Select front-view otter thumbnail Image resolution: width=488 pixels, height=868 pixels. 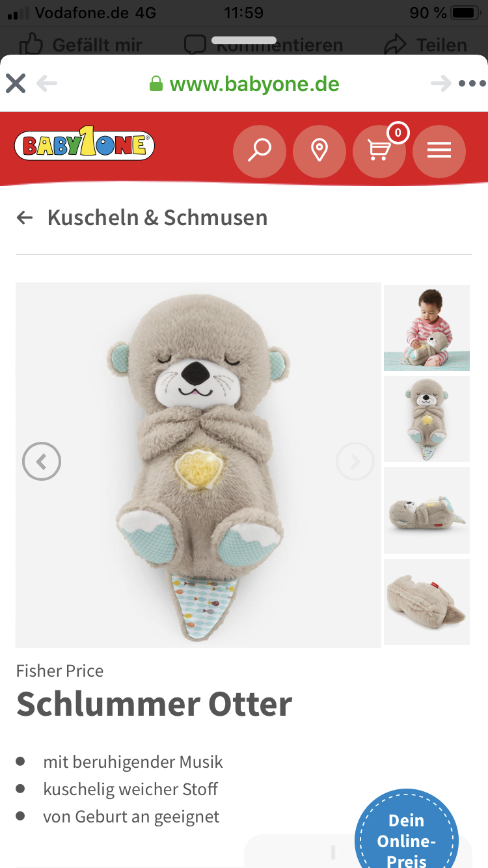pos(427,419)
